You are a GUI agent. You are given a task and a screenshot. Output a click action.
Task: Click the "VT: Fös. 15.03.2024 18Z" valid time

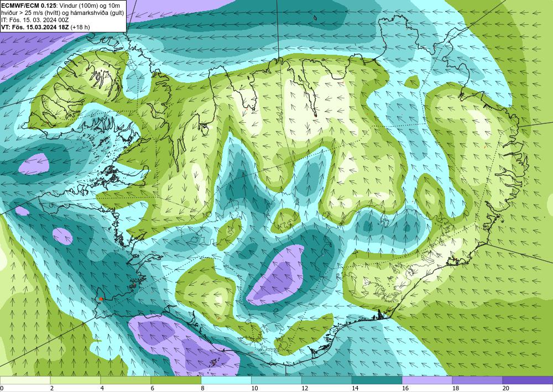coord(35,27)
